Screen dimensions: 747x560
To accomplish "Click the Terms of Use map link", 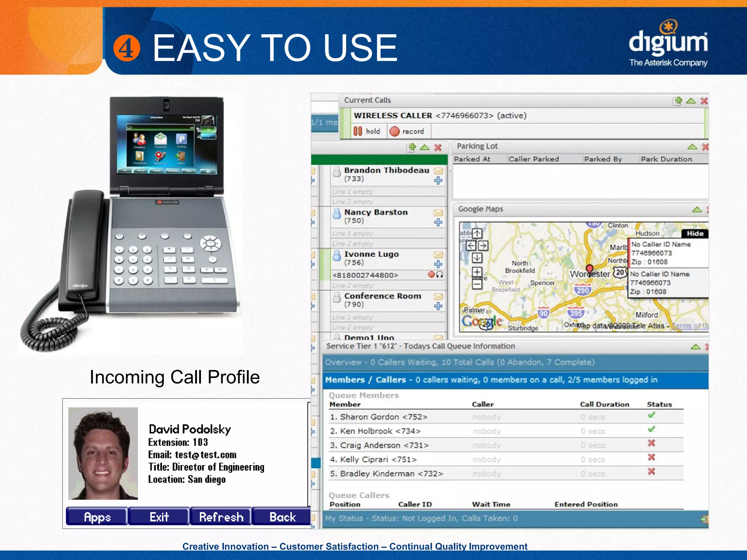I will click(690, 326).
